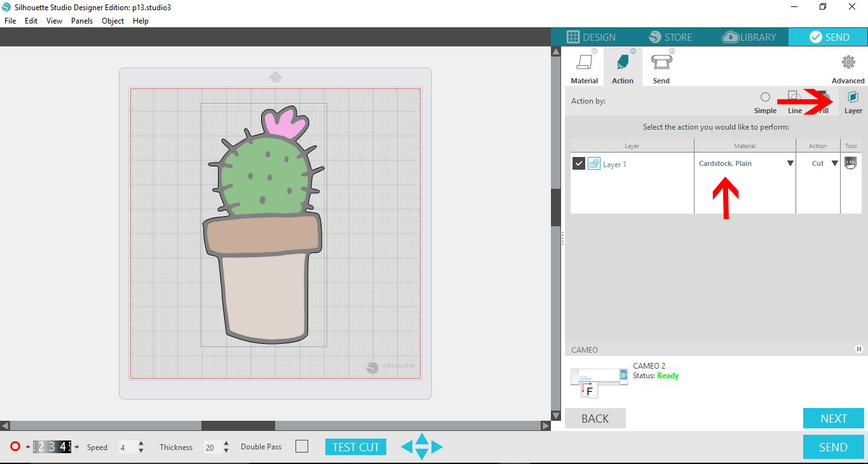Nudge blade position with up arrow

[422, 438]
